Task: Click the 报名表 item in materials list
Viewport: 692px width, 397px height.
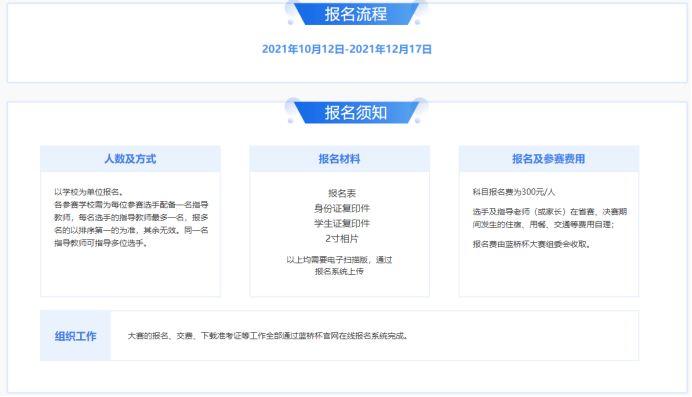Action: point(342,193)
